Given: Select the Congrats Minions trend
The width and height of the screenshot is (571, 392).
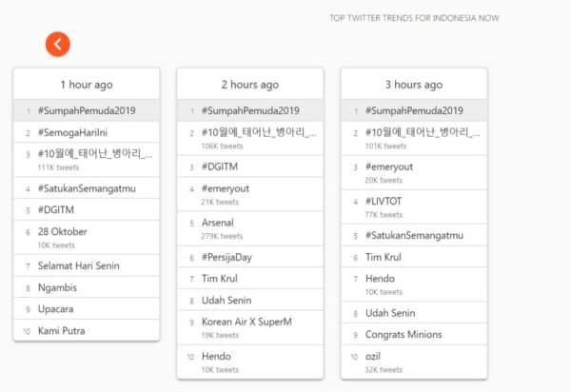Looking at the screenshot, I should pyautogui.click(x=405, y=334).
